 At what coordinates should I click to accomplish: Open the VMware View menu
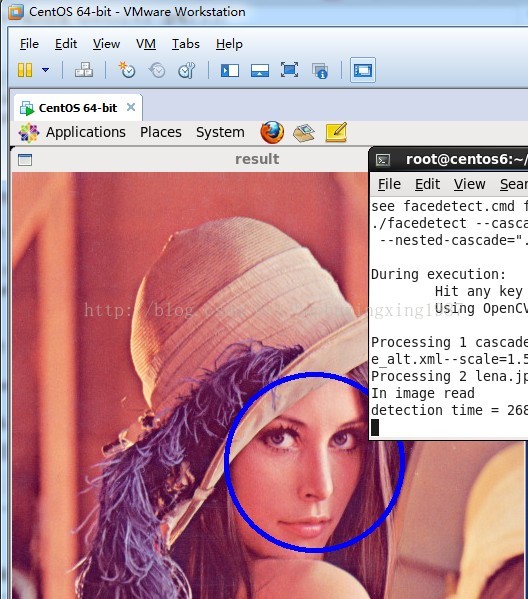(106, 44)
